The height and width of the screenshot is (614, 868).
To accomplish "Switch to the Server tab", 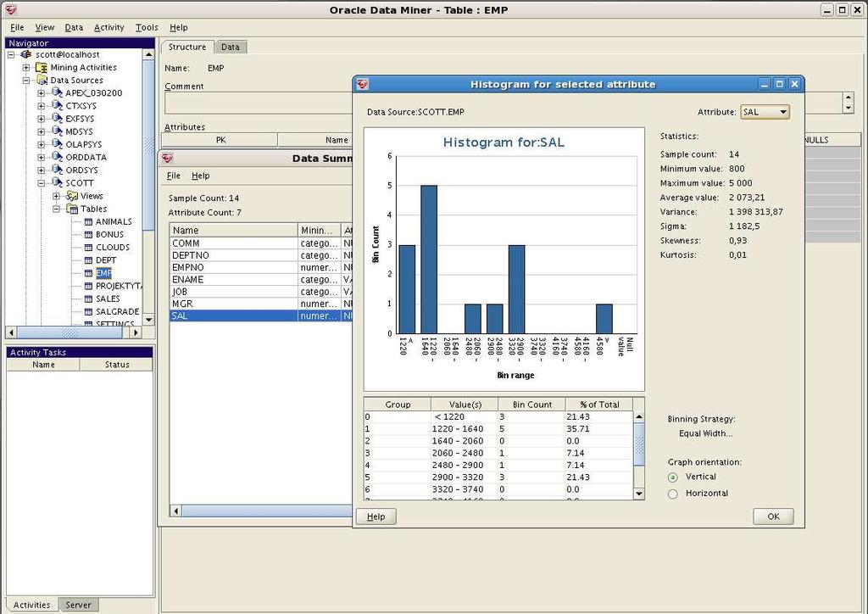I will [78, 605].
